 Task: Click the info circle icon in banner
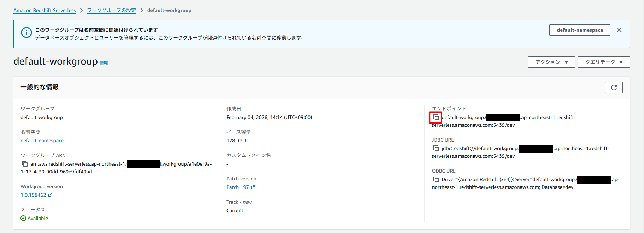coord(26,32)
